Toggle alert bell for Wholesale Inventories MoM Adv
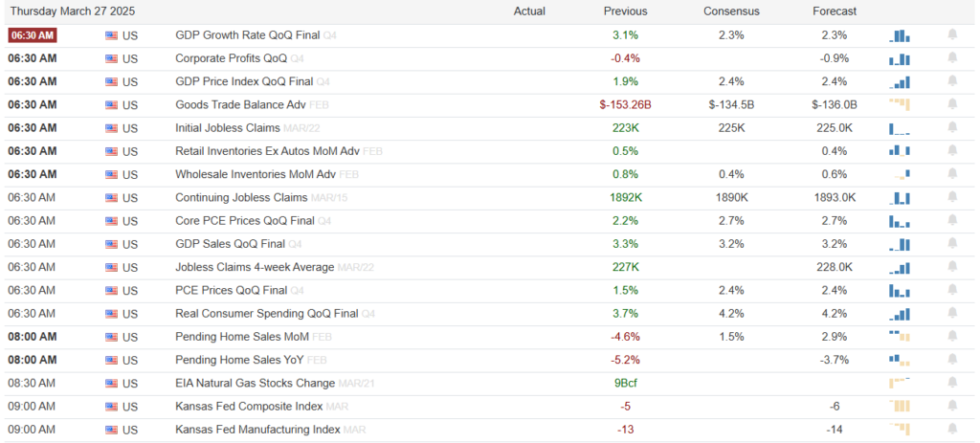This screenshot has height=443, width=980. click(952, 174)
